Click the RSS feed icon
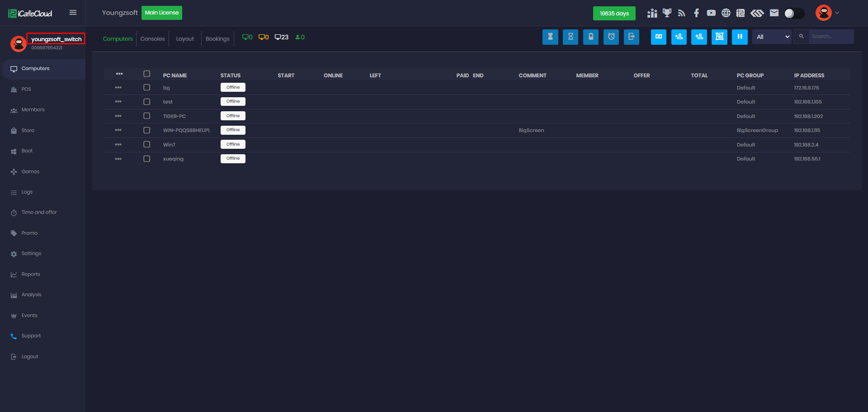The image size is (868, 412). pyautogui.click(x=681, y=13)
